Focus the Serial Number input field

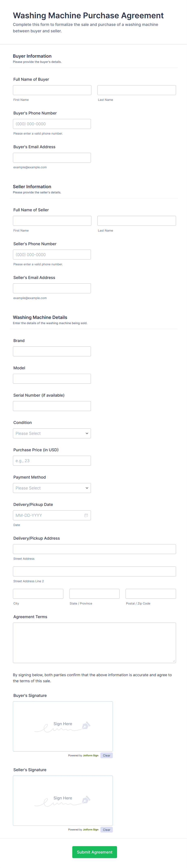pyautogui.click(x=52, y=406)
